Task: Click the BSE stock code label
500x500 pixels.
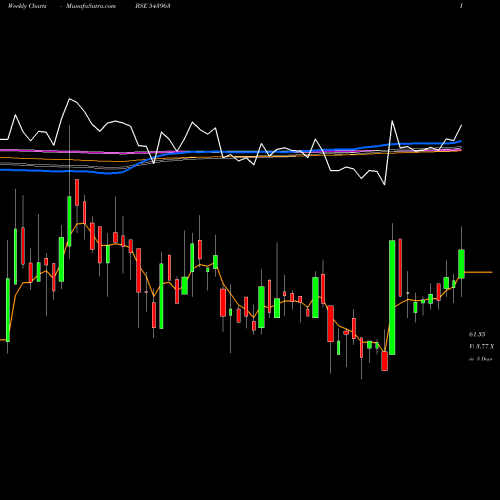Action: (x=153, y=6)
